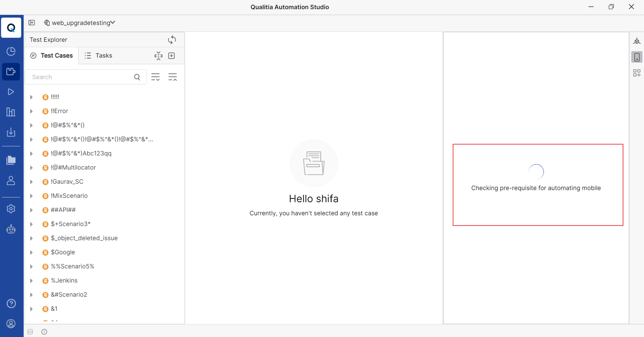The image size is (644, 337).
Task: Open the execution play icon in sidebar
Action: [x=11, y=92]
